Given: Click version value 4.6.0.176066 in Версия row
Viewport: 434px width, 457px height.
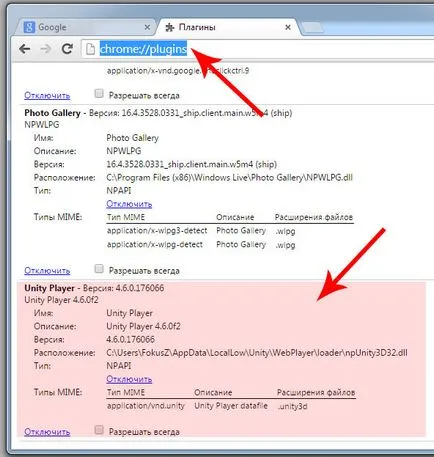Looking at the screenshot, I should pos(130,339).
